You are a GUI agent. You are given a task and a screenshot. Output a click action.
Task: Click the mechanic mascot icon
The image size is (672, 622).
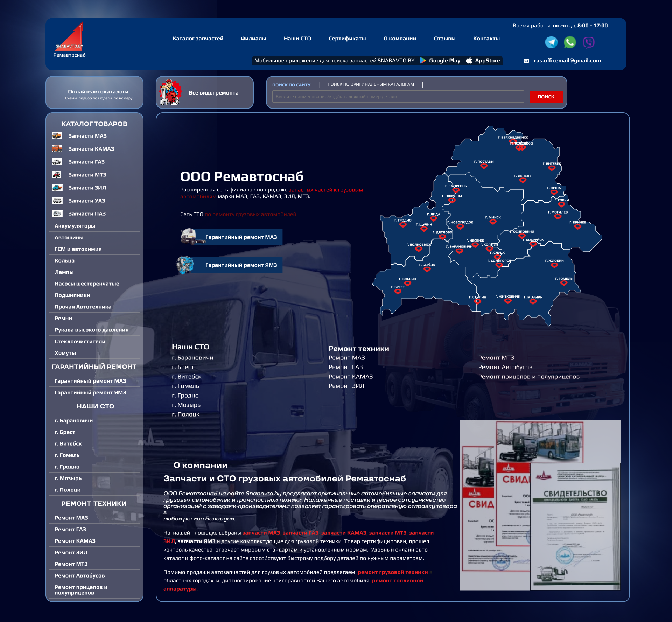[170, 92]
